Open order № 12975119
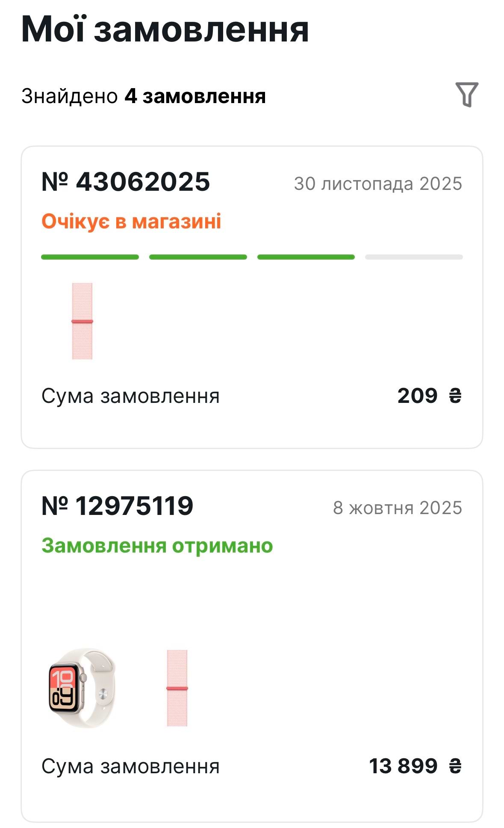The image size is (504, 828). pos(118,506)
